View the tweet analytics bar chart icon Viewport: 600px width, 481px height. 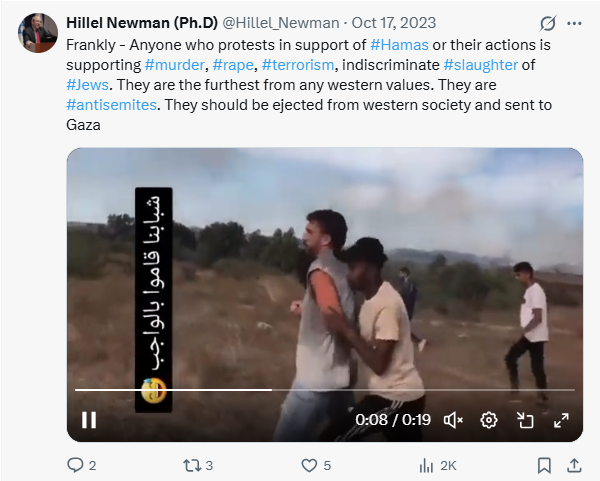pos(426,466)
